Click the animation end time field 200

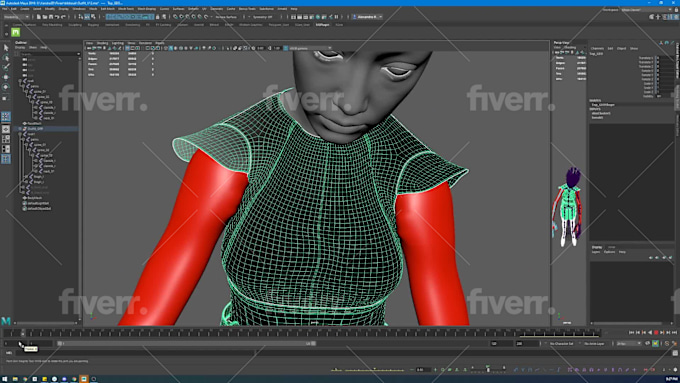coord(527,344)
